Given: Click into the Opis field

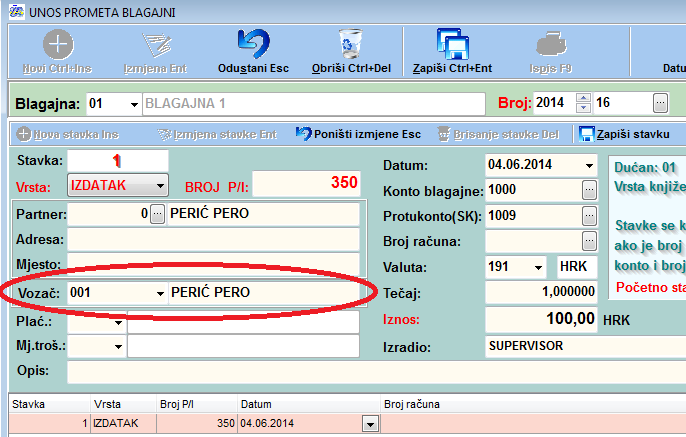Looking at the screenshot, I should pyautogui.click(x=376, y=372).
